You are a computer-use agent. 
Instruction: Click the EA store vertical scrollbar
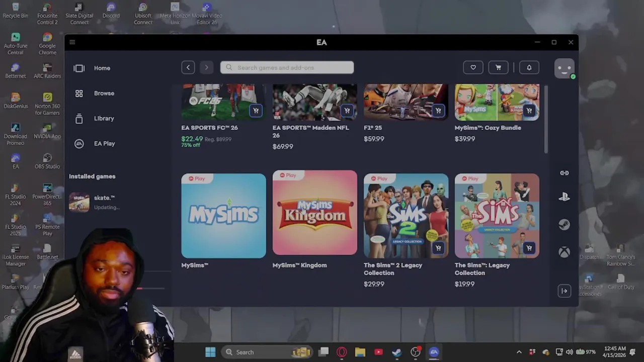click(x=546, y=119)
